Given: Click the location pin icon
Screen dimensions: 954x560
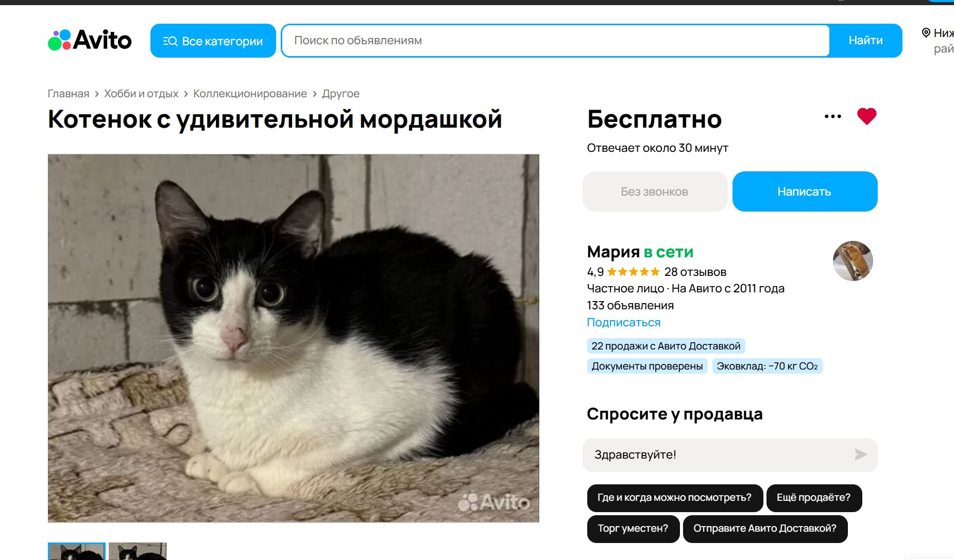Looking at the screenshot, I should pos(926,33).
